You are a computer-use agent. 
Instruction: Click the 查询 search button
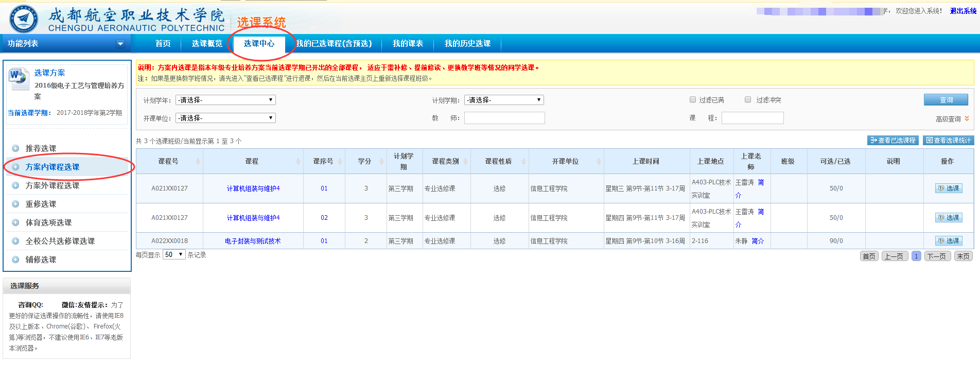[946, 100]
